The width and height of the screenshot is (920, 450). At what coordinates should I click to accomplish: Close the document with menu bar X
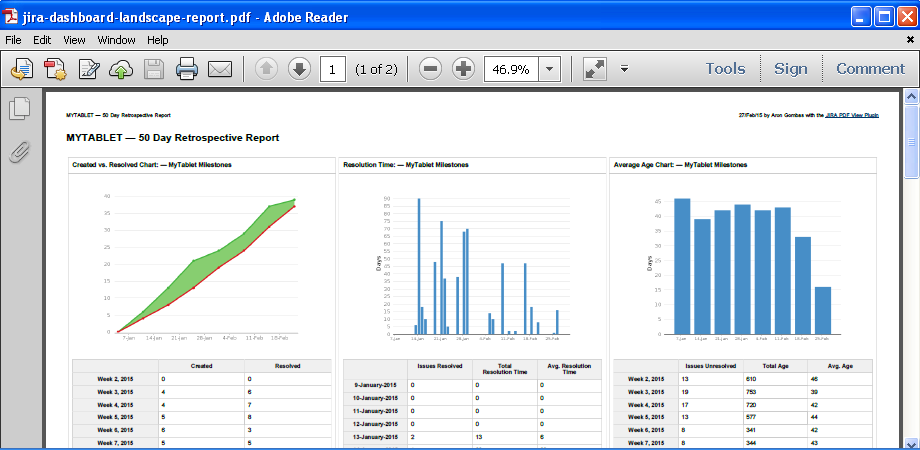point(910,40)
